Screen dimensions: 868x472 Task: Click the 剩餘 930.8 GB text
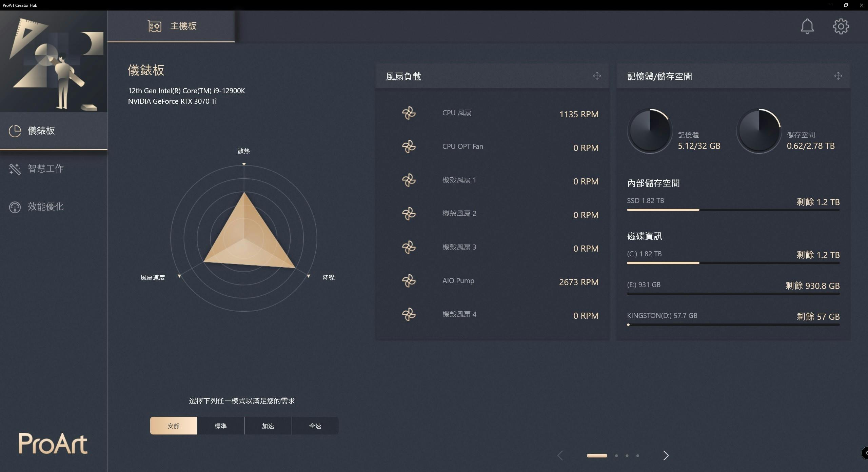[812, 286]
